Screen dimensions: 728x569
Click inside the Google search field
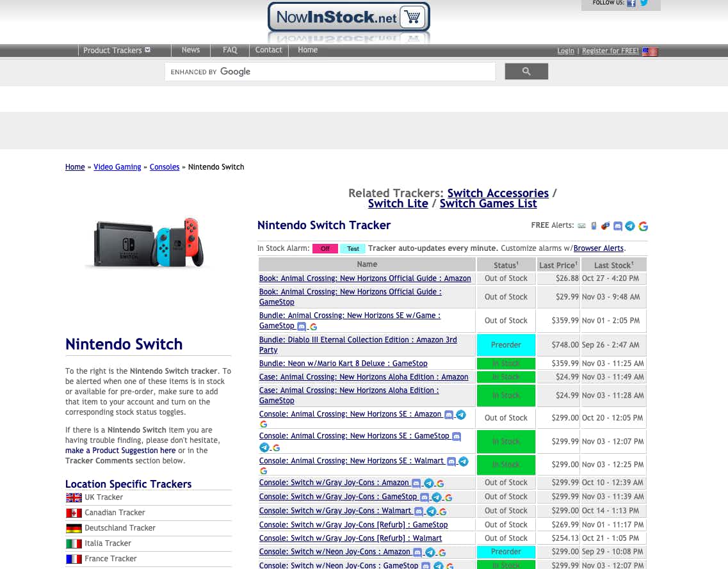330,72
